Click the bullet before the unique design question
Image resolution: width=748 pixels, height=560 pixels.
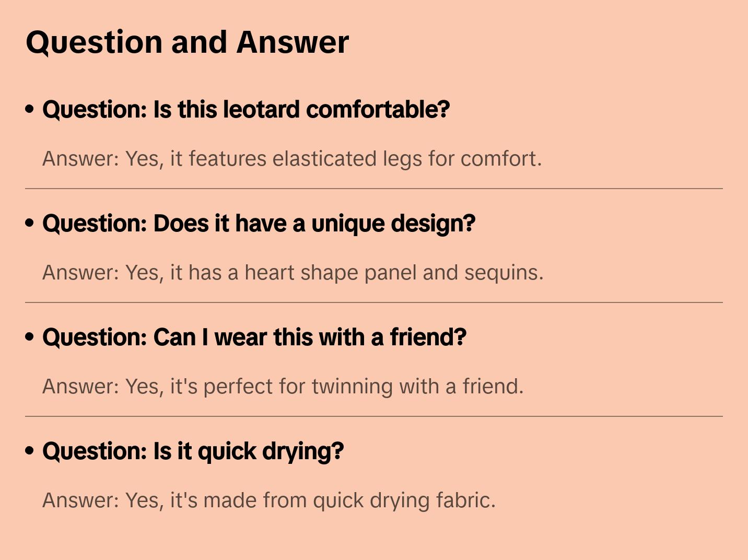tap(30, 223)
